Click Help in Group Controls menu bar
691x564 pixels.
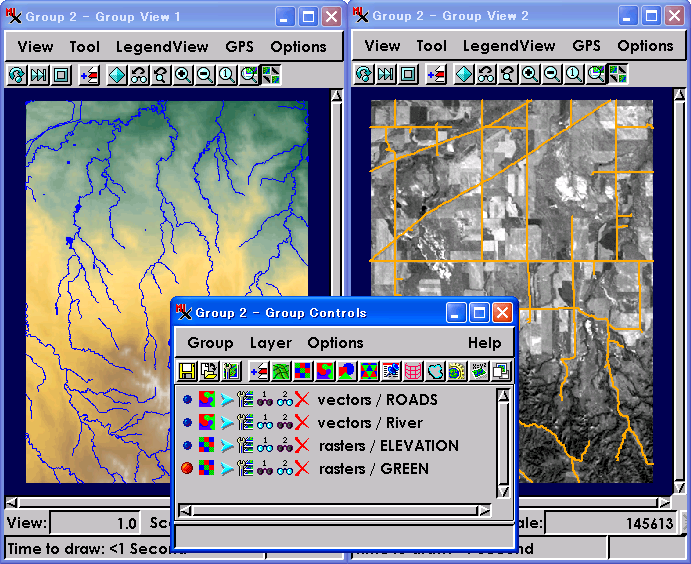(x=484, y=343)
